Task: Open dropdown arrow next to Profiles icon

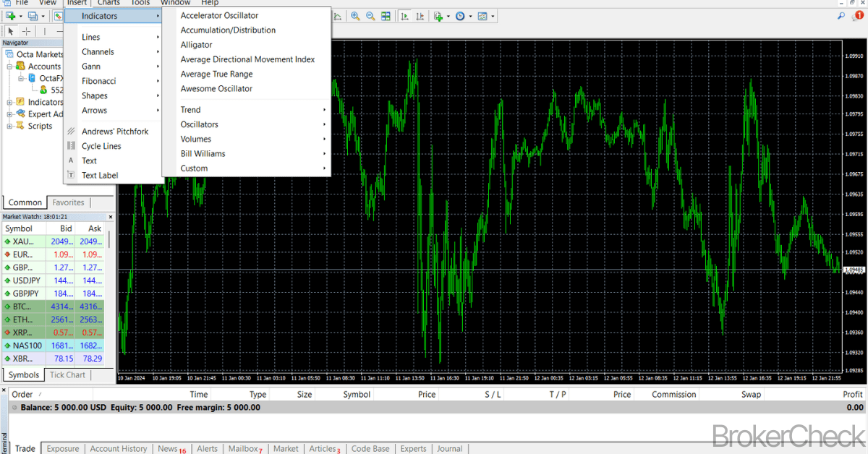Action: click(43, 16)
